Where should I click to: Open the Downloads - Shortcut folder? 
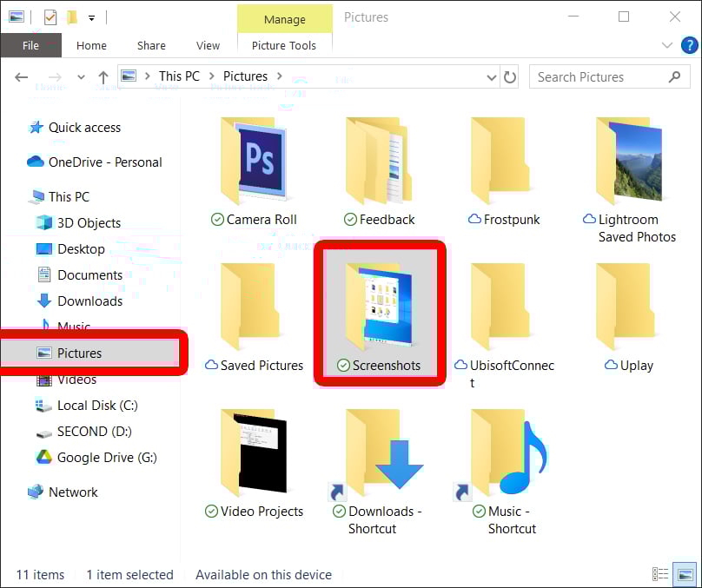click(x=380, y=452)
